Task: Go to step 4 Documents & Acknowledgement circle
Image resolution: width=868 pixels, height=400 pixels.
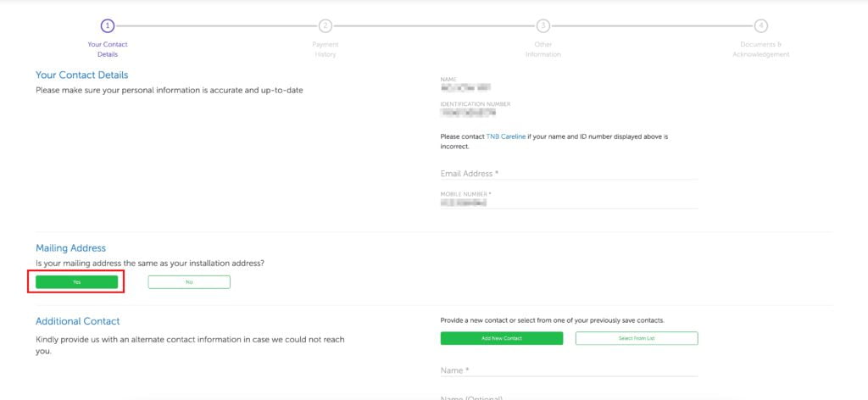Action: click(761, 25)
